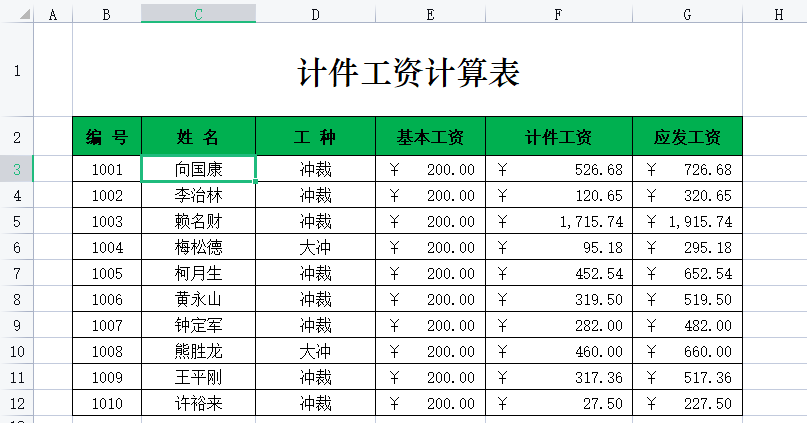Select 大冲 job type for 梅松德

(315, 247)
